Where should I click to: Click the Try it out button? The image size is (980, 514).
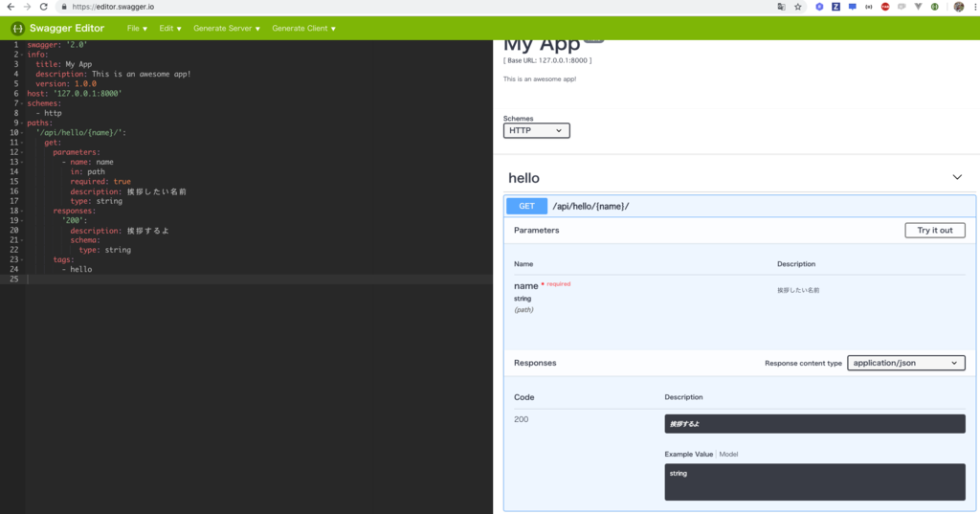[x=934, y=230]
